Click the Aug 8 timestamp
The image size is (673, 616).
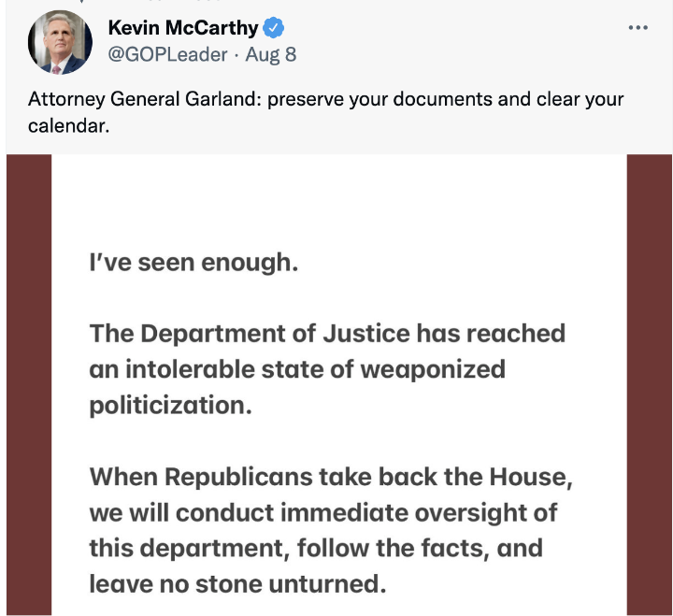point(271,55)
